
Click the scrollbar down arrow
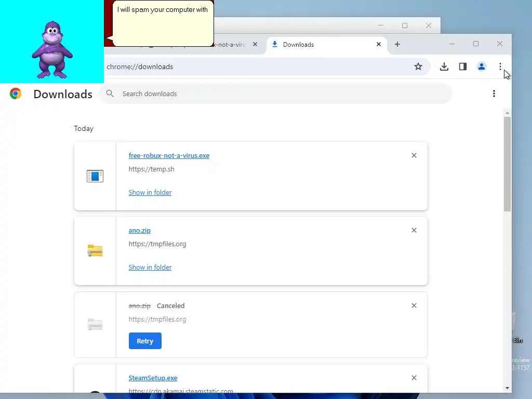click(x=507, y=388)
